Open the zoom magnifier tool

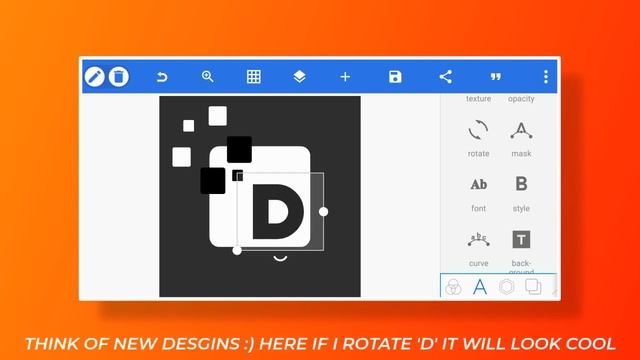(x=207, y=77)
